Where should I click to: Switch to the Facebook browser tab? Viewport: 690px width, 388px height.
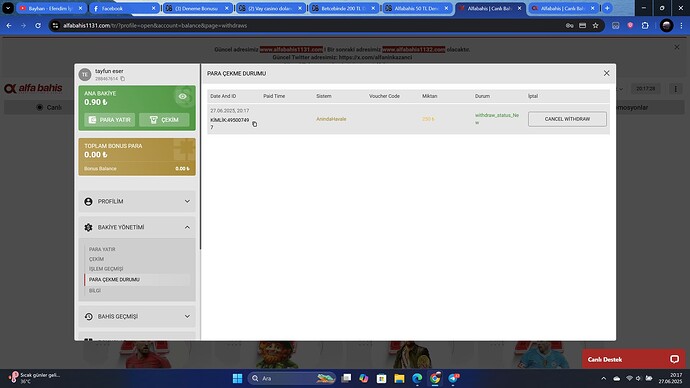point(124,8)
